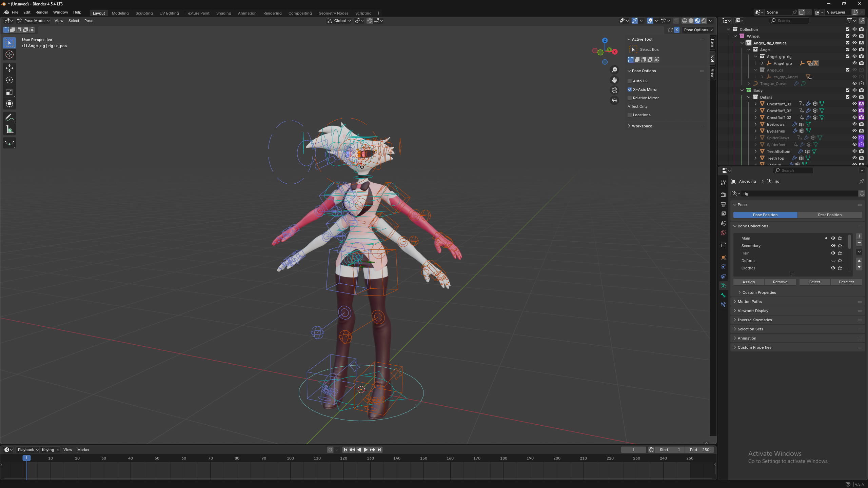Viewport: 868px width, 488px height.
Task: Switch to orthographic grid view toggle
Action: click(614, 100)
